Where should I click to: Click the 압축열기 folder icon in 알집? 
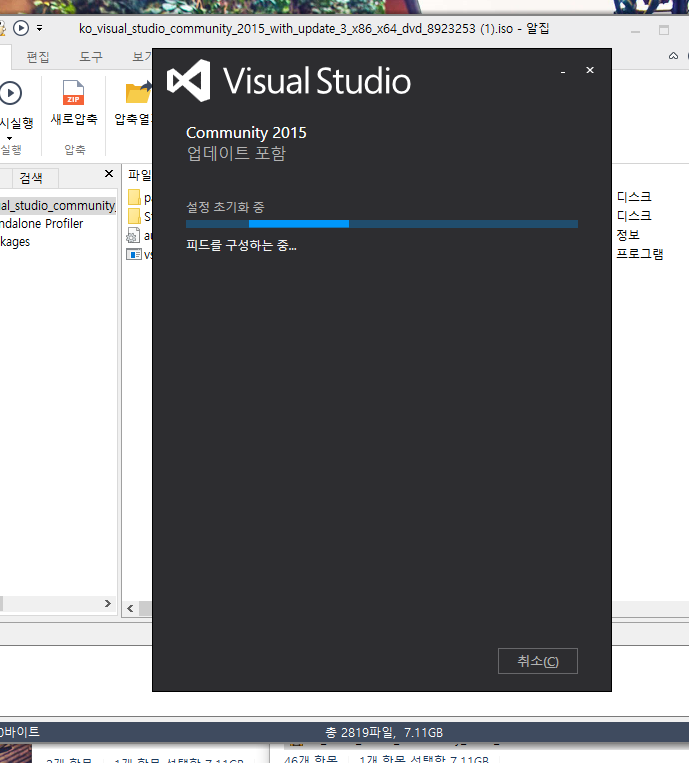click(x=138, y=92)
